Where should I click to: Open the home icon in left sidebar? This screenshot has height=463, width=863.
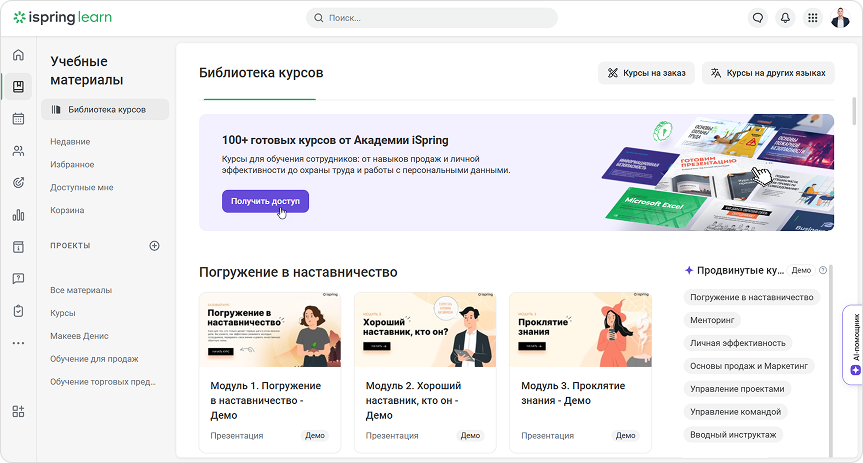pos(18,55)
